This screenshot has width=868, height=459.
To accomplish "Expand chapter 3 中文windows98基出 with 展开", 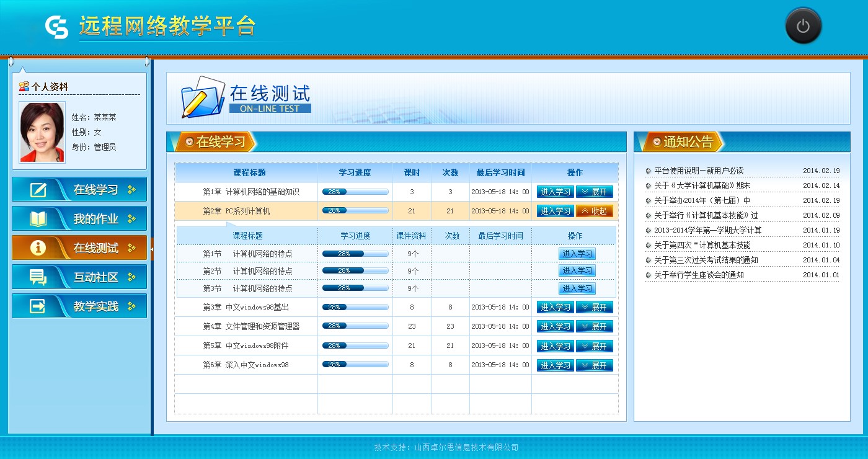I will [x=594, y=307].
